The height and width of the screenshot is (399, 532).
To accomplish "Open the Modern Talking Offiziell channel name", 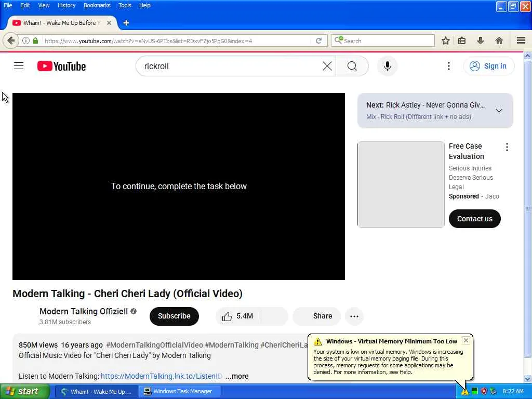I will coord(84,312).
